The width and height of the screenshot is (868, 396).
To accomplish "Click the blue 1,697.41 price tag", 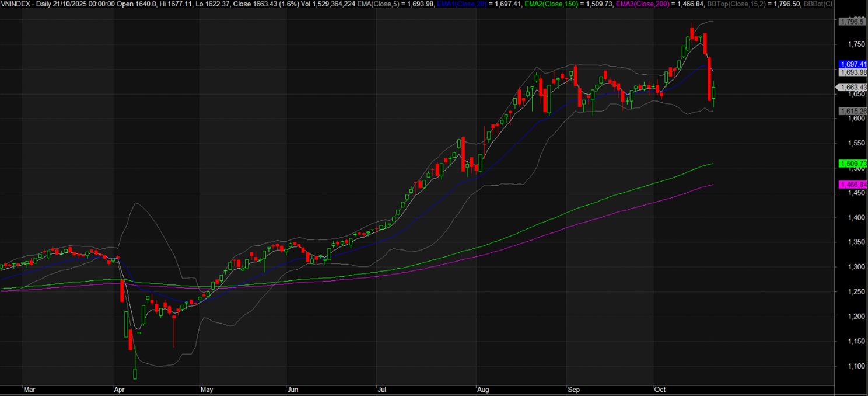I will point(852,64).
